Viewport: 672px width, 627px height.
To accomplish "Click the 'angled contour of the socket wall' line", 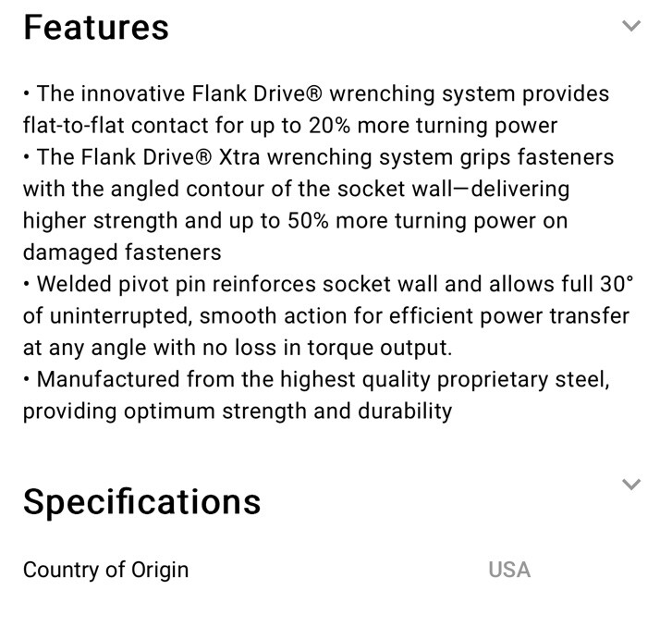I will pyautogui.click(x=296, y=190).
